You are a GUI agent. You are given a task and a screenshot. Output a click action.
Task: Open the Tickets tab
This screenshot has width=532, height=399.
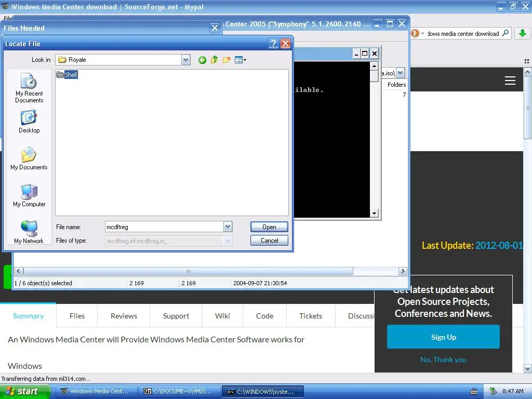pyautogui.click(x=311, y=316)
